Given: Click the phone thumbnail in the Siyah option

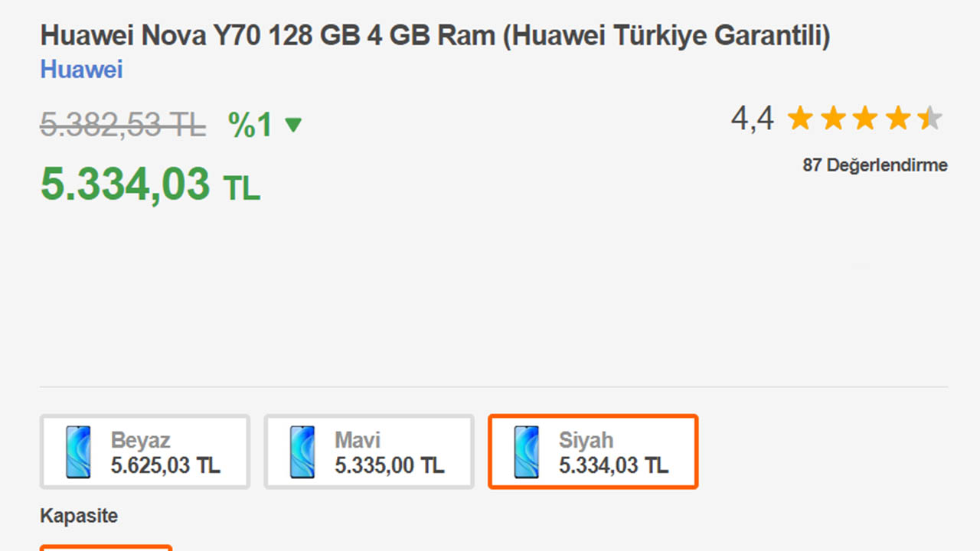Looking at the screenshot, I should pyautogui.click(x=527, y=452).
